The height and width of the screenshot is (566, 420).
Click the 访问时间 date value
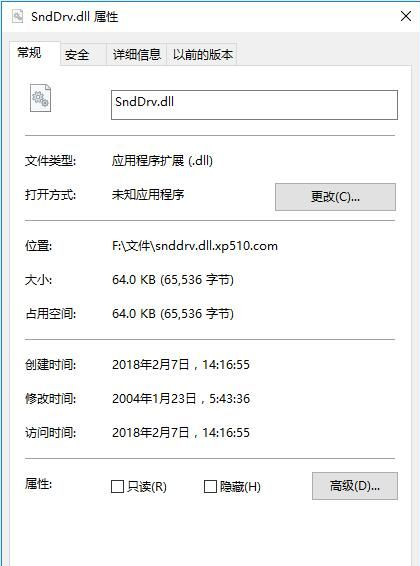click(x=181, y=432)
